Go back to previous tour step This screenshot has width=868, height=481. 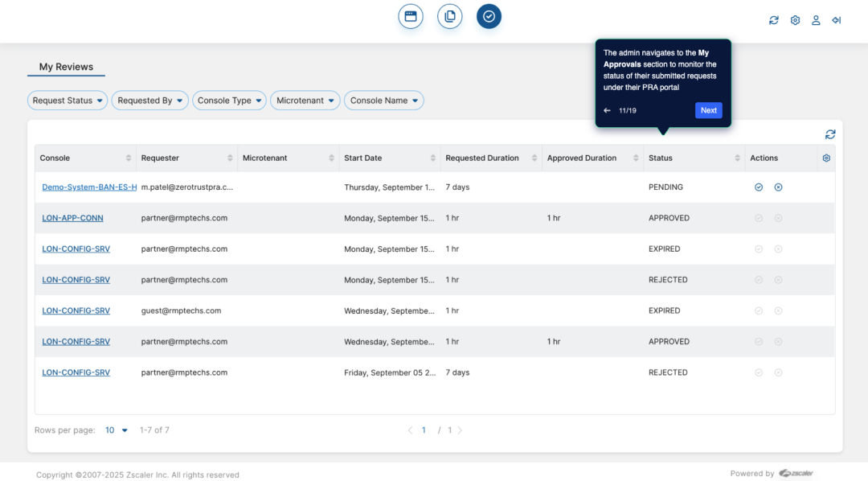[x=608, y=110]
